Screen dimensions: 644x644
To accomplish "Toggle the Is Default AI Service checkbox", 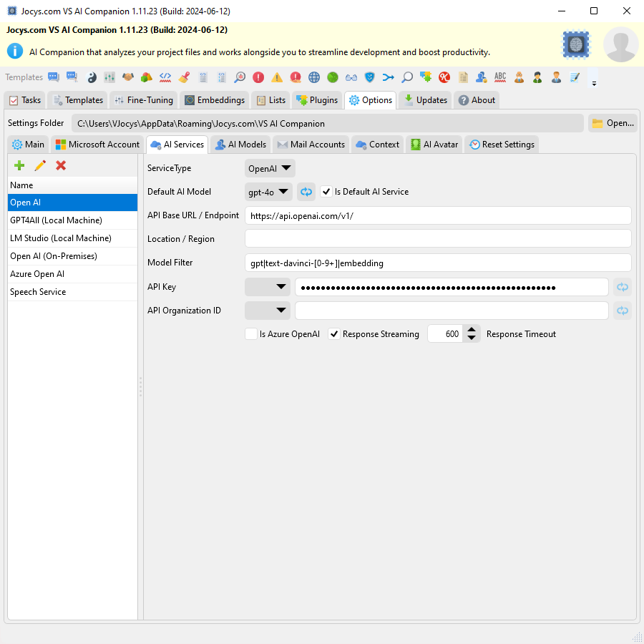I will (x=326, y=192).
